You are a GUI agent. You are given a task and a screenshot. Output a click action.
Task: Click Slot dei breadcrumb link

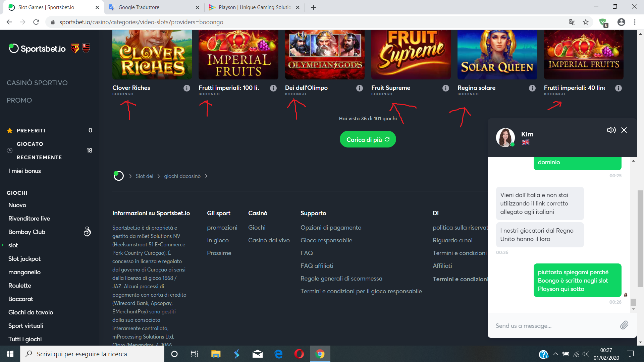pos(145,176)
